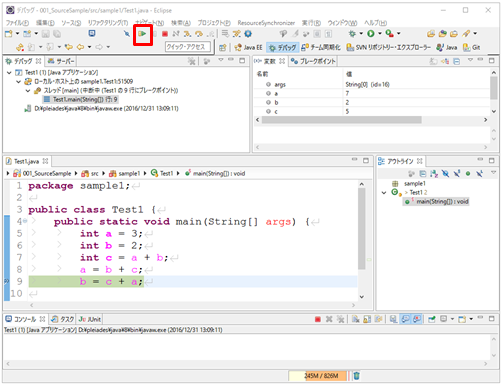The width and height of the screenshot is (502, 385).
Task: Click the Remove All Terminated Launches console icon
Action: pyautogui.click(x=340, y=319)
